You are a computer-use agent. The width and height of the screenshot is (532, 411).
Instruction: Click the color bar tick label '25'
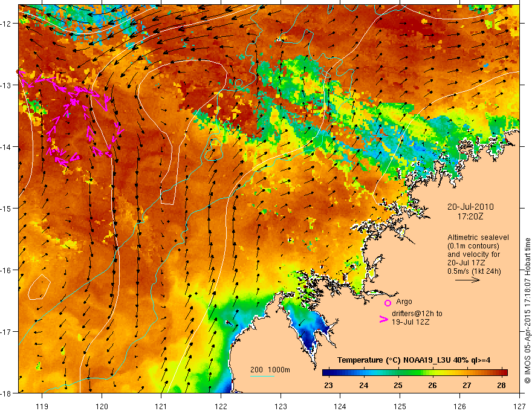(x=398, y=385)
